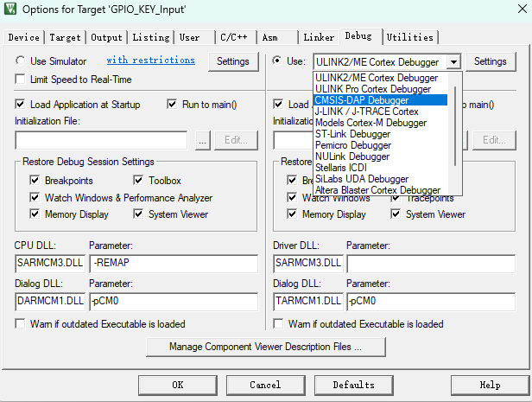Click the browse button beside Initialization File
The image size is (532, 402).
point(202,140)
